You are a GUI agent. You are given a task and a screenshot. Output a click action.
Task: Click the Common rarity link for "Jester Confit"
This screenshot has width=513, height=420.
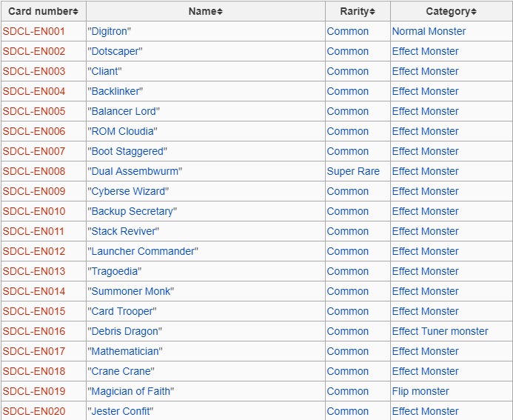point(347,411)
